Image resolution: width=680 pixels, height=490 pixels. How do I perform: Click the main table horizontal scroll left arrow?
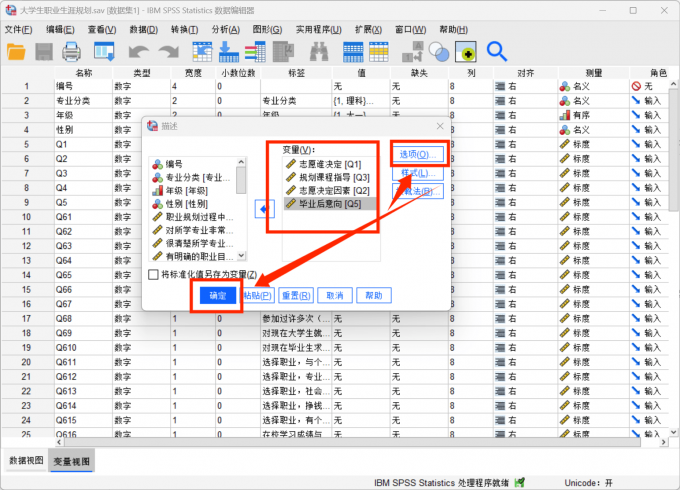click(x=59, y=442)
